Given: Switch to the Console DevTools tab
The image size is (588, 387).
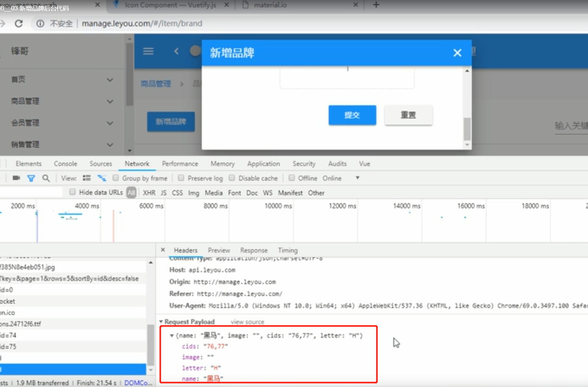Looking at the screenshot, I should [x=65, y=164].
